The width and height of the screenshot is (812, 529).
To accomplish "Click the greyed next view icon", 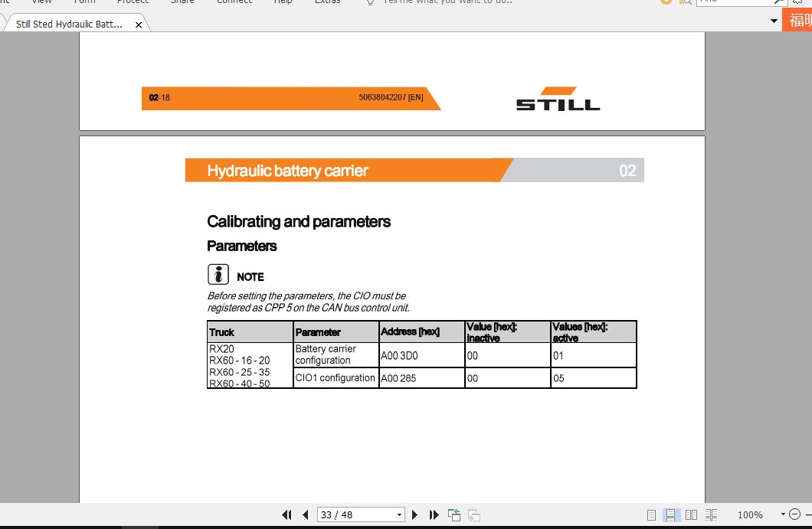I will click(474, 514).
